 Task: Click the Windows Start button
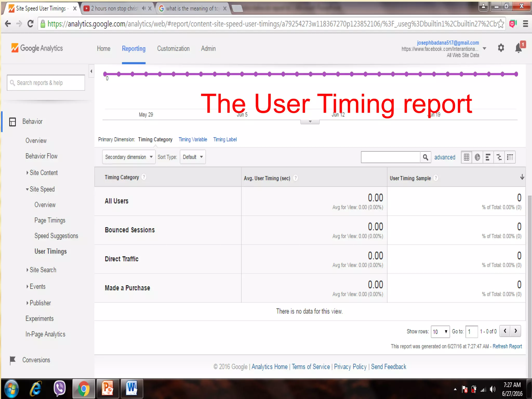11,389
